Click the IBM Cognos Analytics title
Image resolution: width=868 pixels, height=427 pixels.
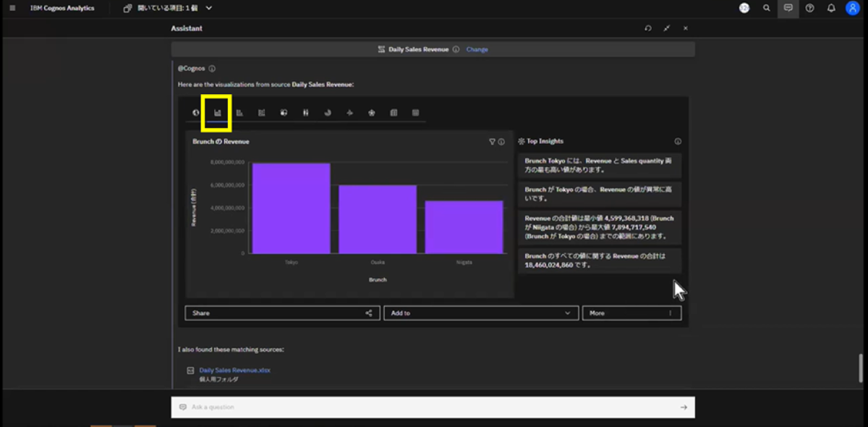click(x=62, y=8)
